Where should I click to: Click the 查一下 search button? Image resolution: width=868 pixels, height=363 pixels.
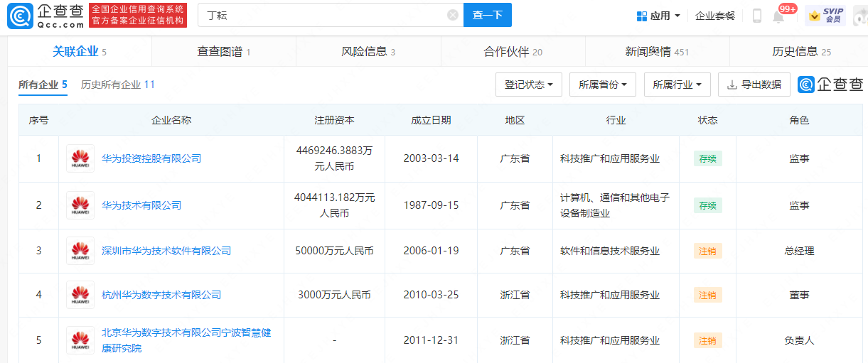tap(488, 15)
